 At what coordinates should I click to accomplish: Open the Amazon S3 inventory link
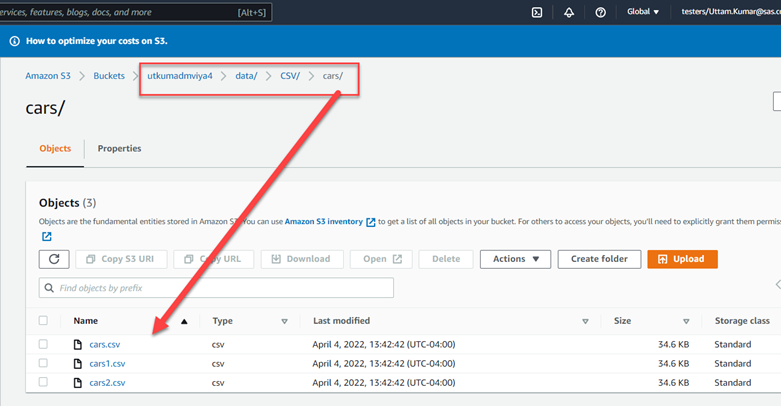(324, 222)
